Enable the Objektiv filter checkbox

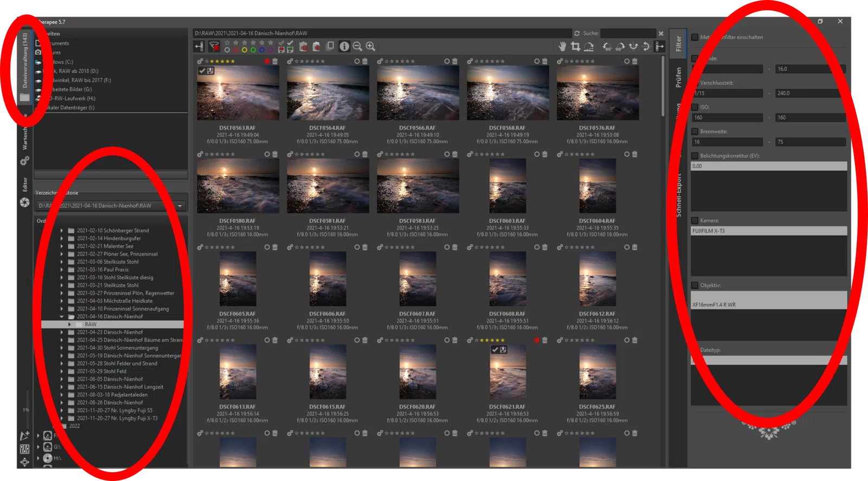694,285
